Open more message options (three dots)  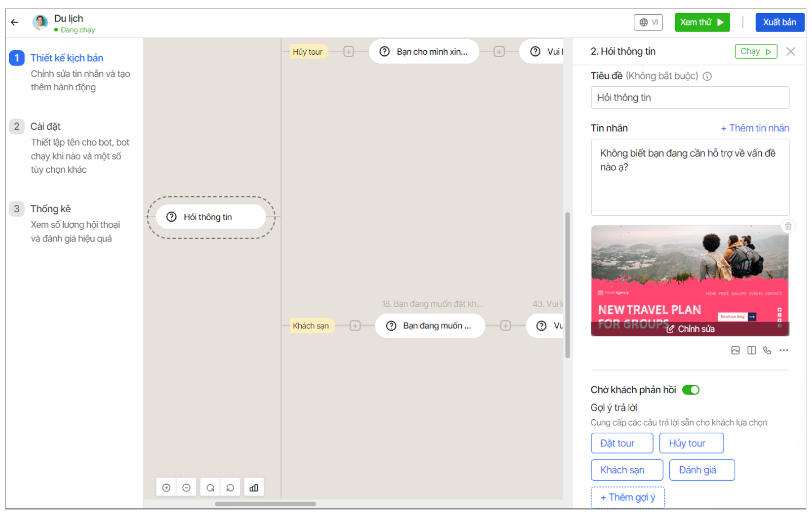(784, 350)
